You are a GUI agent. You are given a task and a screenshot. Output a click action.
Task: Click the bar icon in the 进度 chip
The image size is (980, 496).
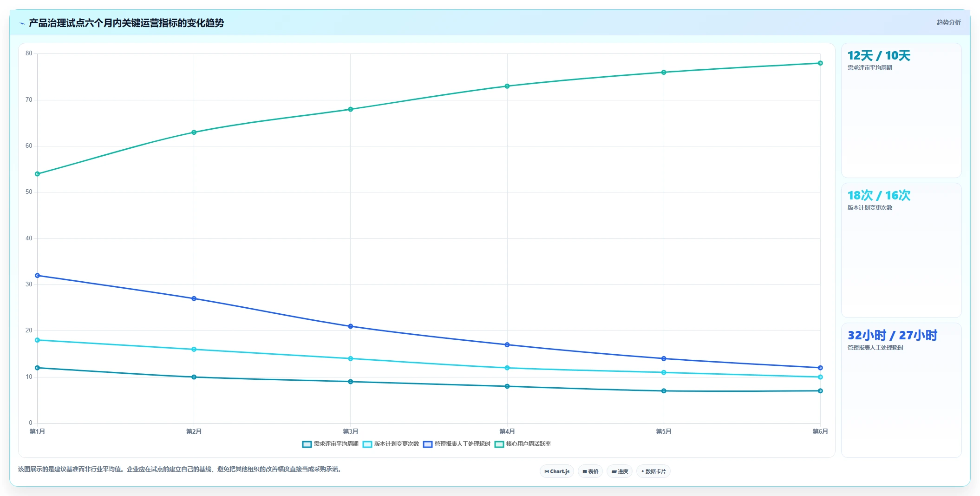614,471
